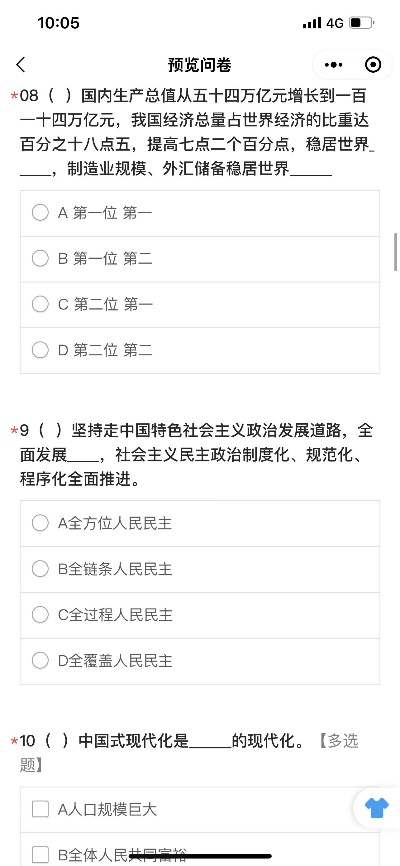Screen dimensions: 400x866
Task: Choose option C 第二位 第一
Action: pyautogui.click(x=200, y=305)
